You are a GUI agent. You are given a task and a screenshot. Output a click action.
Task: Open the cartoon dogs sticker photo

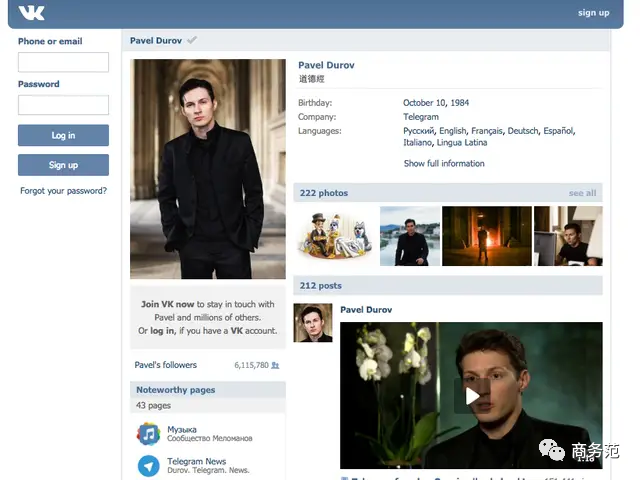click(336, 236)
